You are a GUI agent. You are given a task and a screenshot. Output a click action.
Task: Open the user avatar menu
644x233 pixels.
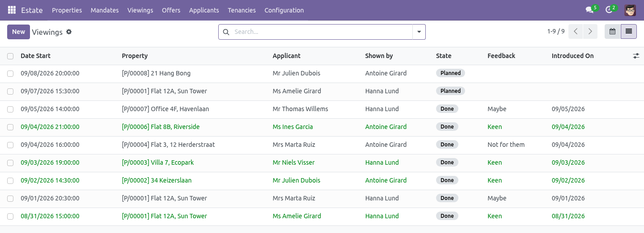pyautogui.click(x=630, y=10)
